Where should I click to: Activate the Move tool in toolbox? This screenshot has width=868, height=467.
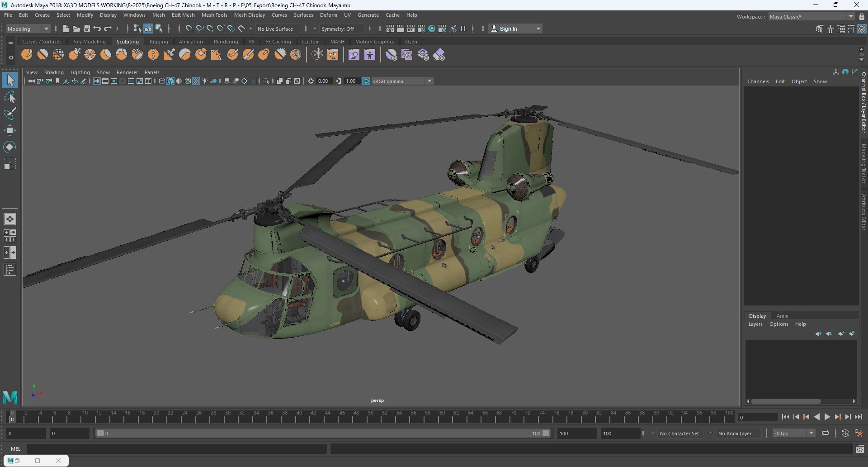pyautogui.click(x=10, y=130)
